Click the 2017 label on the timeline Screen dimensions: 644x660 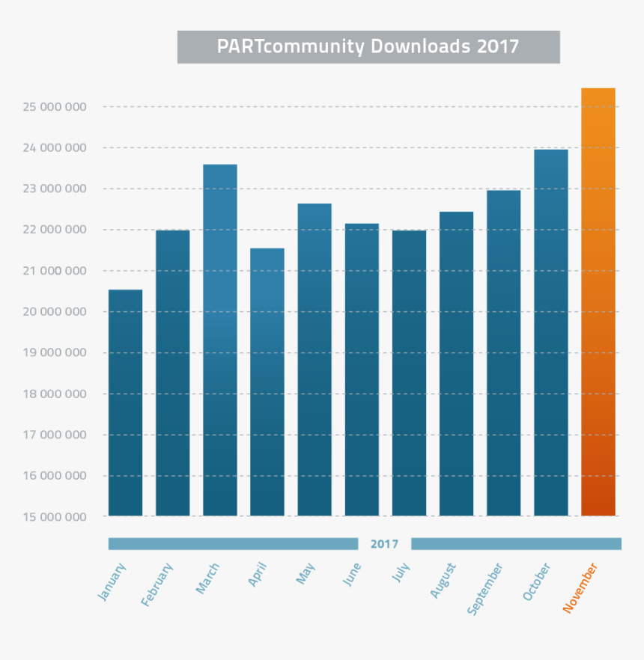pos(384,545)
